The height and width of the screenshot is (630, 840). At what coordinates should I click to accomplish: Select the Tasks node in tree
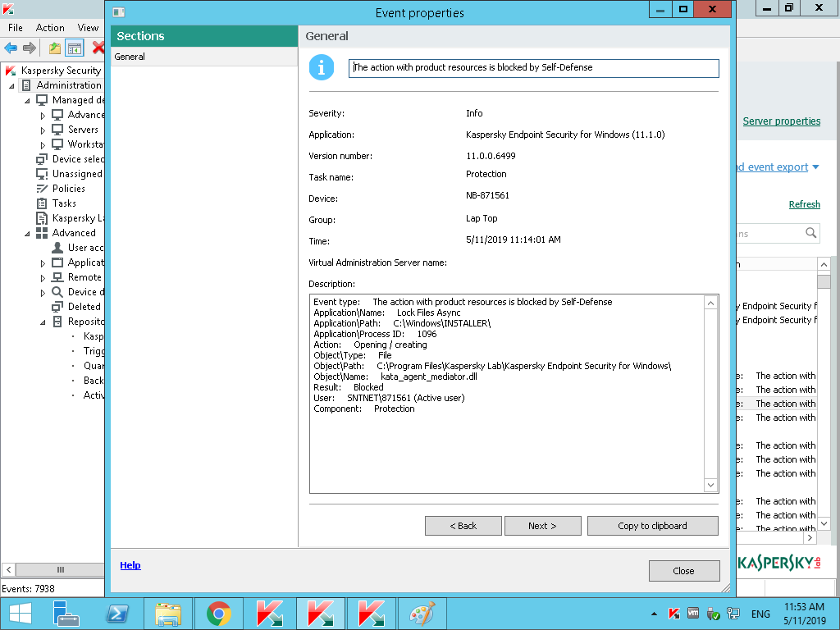pyautogui.click(x=64, y=203)
